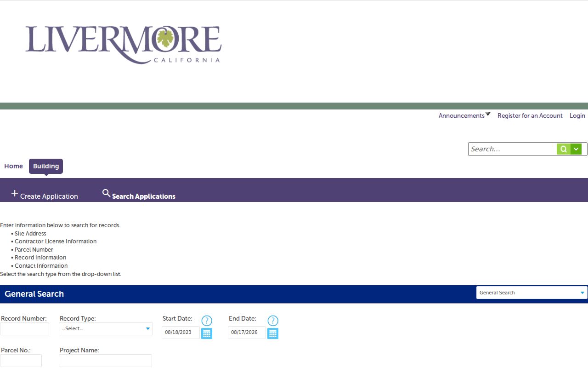Screen dimensions: 588x368
Task: Select the Building tab
Action: (x=46, y=166)
